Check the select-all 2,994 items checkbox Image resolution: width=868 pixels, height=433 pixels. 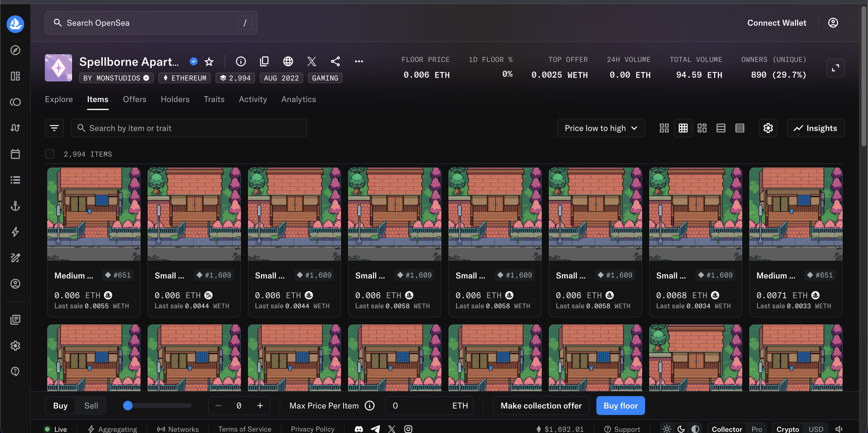pos(50,154)
